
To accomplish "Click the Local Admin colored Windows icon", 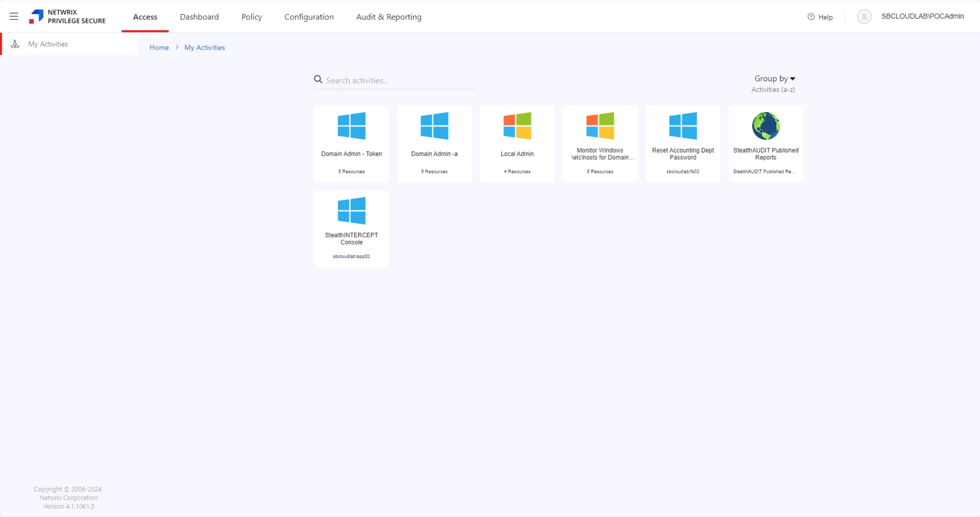I will point(517,126).
